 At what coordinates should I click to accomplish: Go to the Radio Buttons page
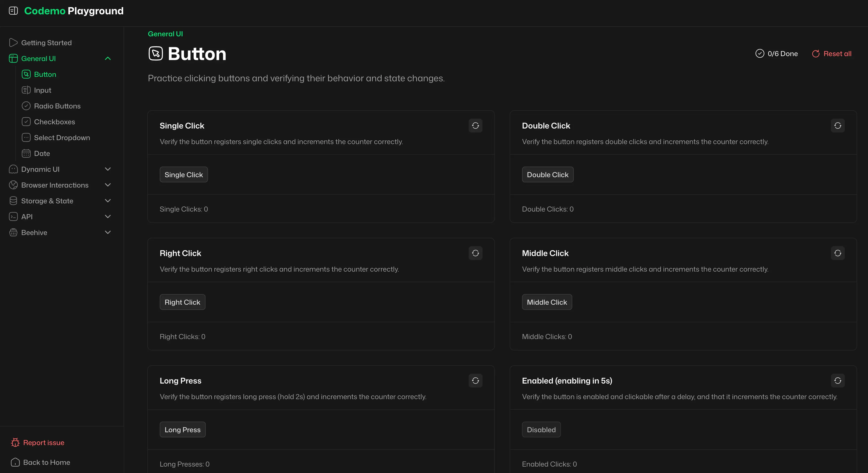pos(57,106)
